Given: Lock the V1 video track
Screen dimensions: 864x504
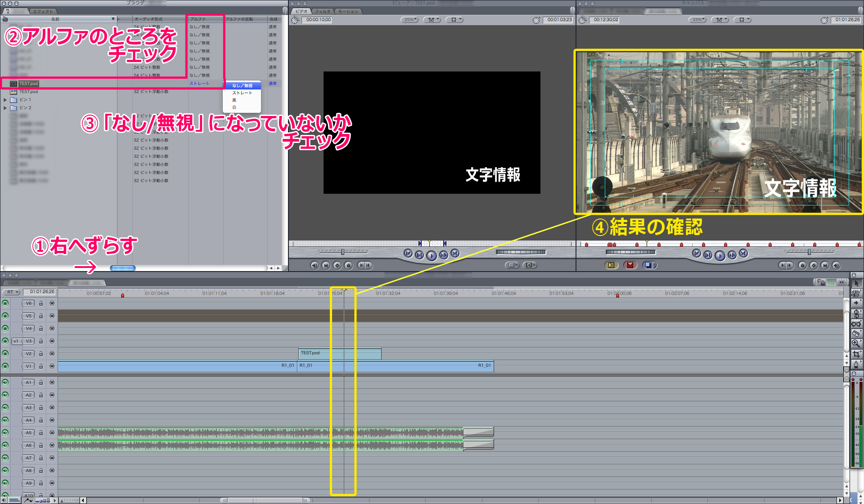Looking at the screenshot, I should click(41, 366).
